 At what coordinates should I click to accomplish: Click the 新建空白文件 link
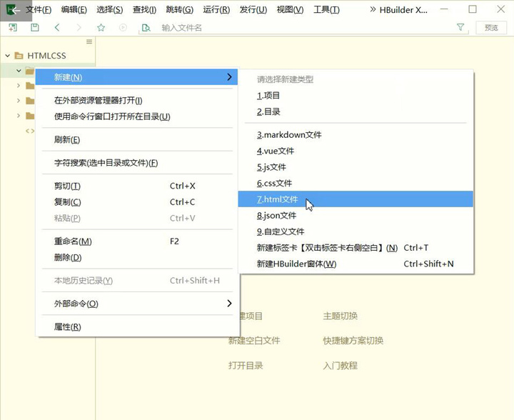[254, 341]
